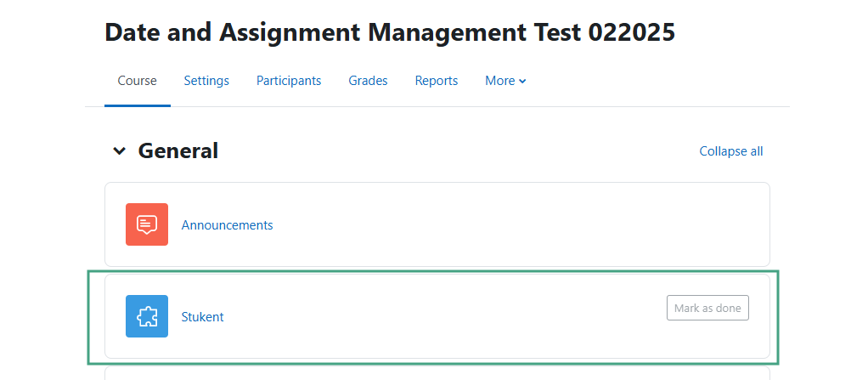Image resolution: width=868 pixels, height=380 pixels.
Task: Go to the Grades tab
Action: click(368, 81)
